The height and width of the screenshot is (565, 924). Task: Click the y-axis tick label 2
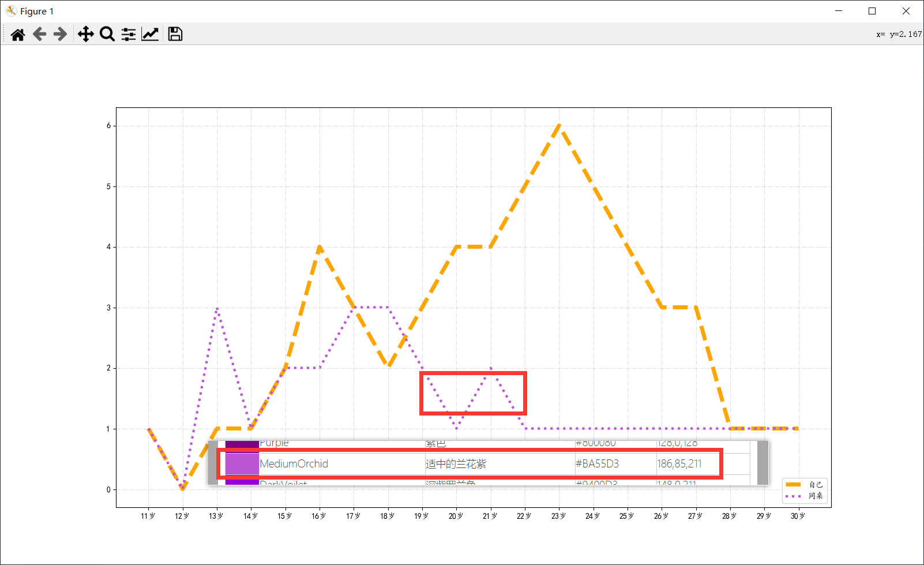[x=108, y=368]
